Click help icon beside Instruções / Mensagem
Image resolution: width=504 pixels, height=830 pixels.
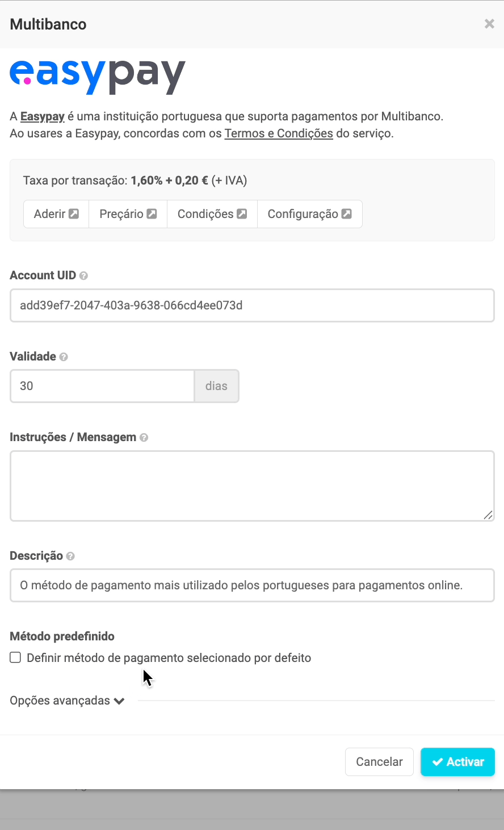point(144,438)
